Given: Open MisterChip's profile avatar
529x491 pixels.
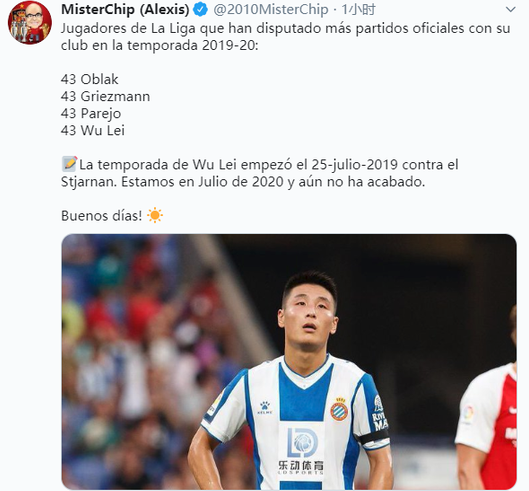Looking at the screenshot, I should point(30,22).
